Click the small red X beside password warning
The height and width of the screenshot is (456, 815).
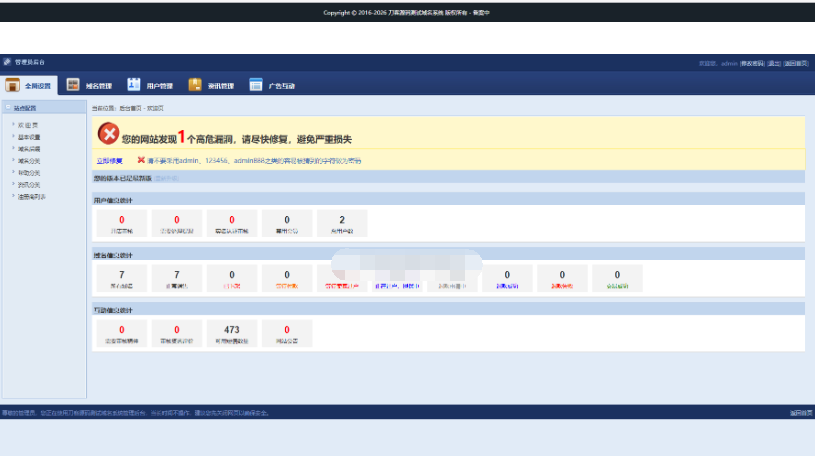(141, 160)
